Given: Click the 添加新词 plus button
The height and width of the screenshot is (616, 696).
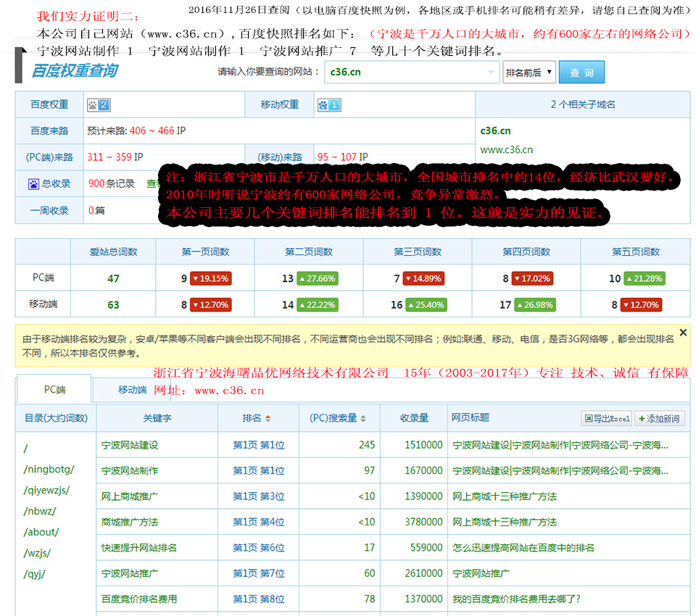Looking at the screenshot, I should click(x=660, y=419).
